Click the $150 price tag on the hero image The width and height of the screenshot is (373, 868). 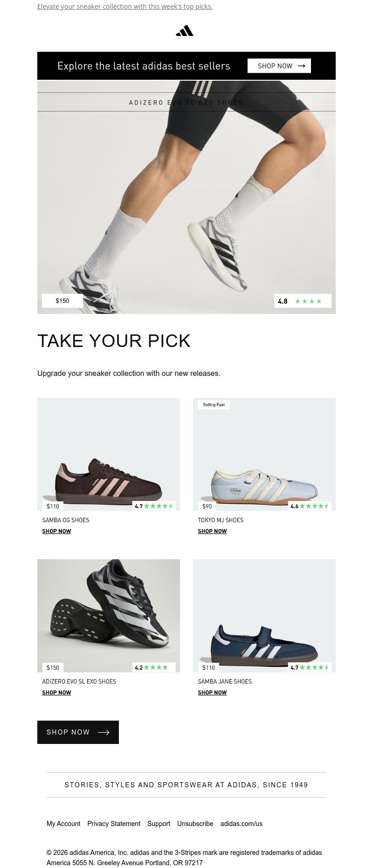pyautogui.click(x=62, y=301)
